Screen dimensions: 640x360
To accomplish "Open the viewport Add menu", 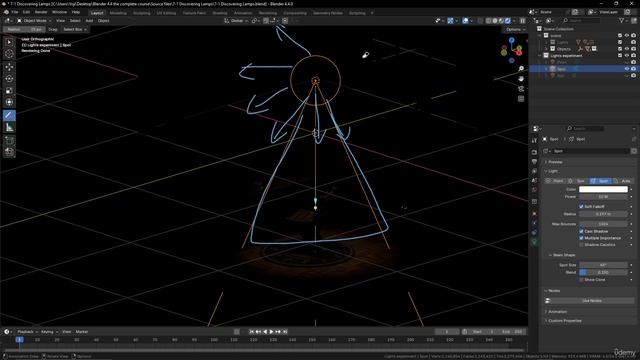I will click(89, 20).
